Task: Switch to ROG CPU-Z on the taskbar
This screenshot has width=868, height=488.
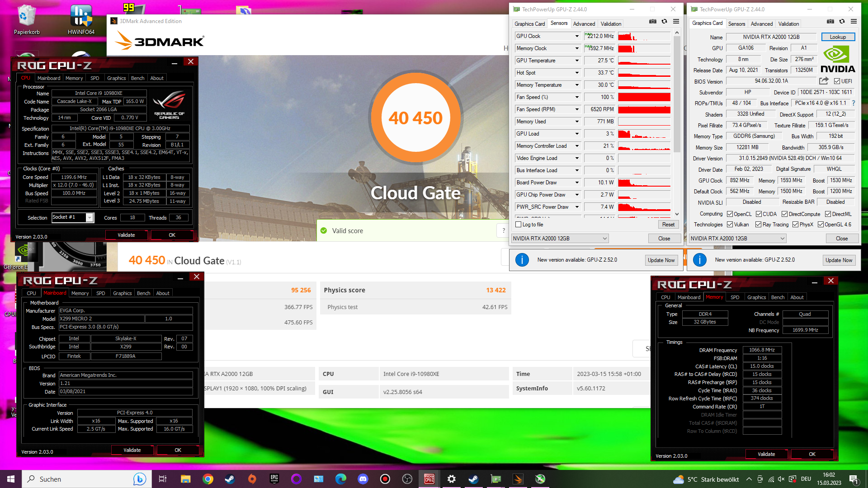Action: pos(429,479)
